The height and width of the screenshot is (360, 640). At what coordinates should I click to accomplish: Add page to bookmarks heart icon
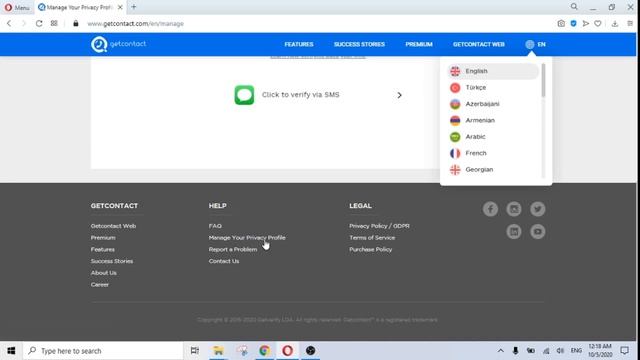598,24
